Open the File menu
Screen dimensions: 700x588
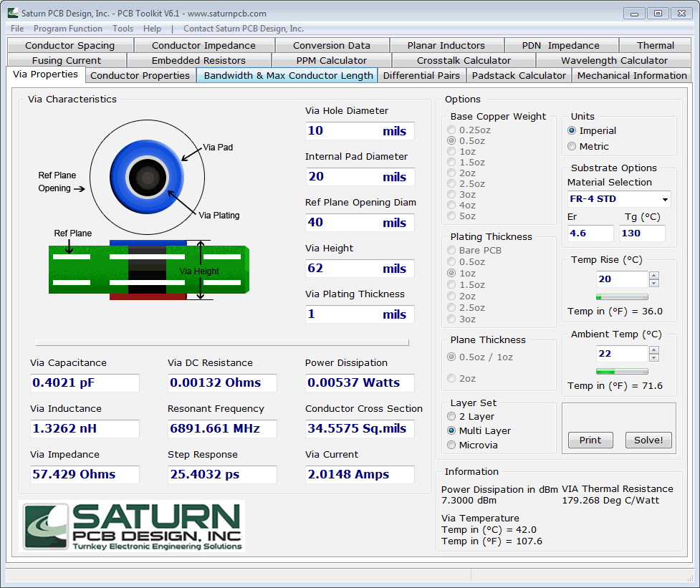click(x=16, y=29)
